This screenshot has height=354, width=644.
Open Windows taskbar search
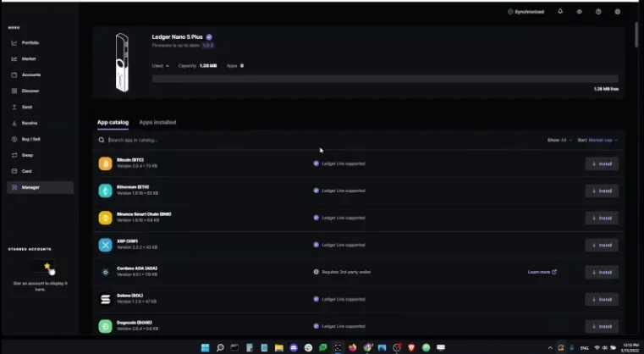point(220,348)
